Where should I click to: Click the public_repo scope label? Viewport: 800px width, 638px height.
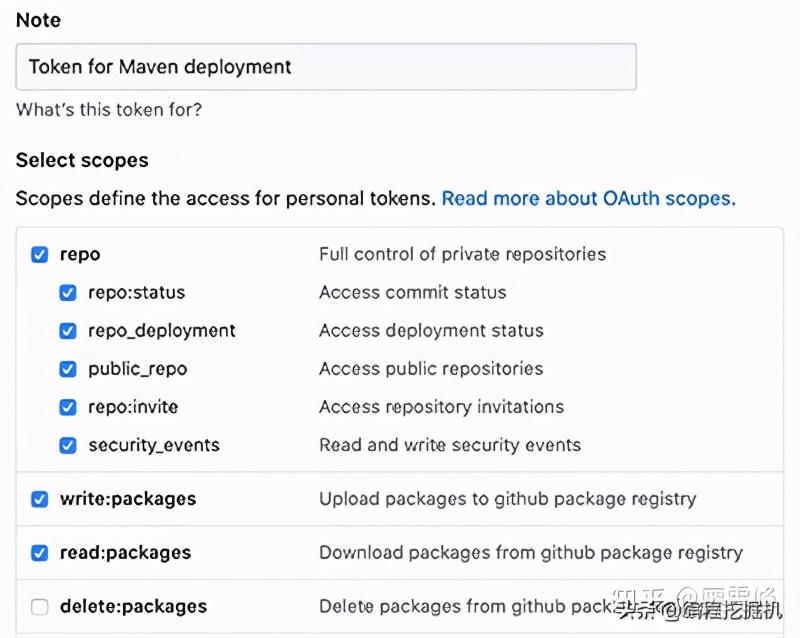coord(137,369)
